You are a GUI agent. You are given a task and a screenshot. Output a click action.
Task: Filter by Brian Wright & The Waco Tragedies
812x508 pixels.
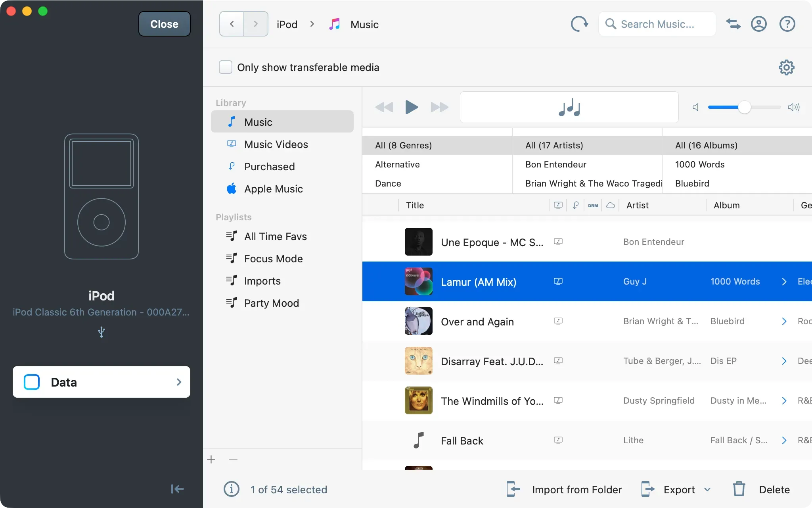[x=587, y=183]
